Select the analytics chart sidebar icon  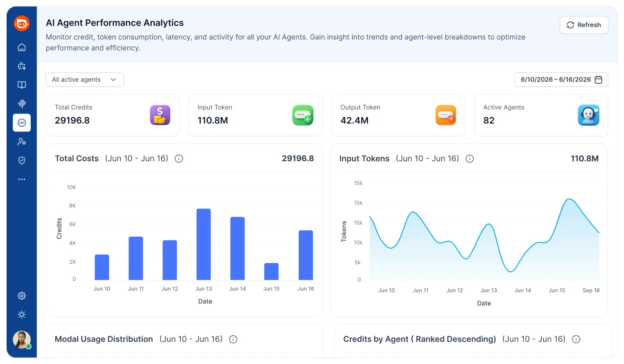coord(22,123)
